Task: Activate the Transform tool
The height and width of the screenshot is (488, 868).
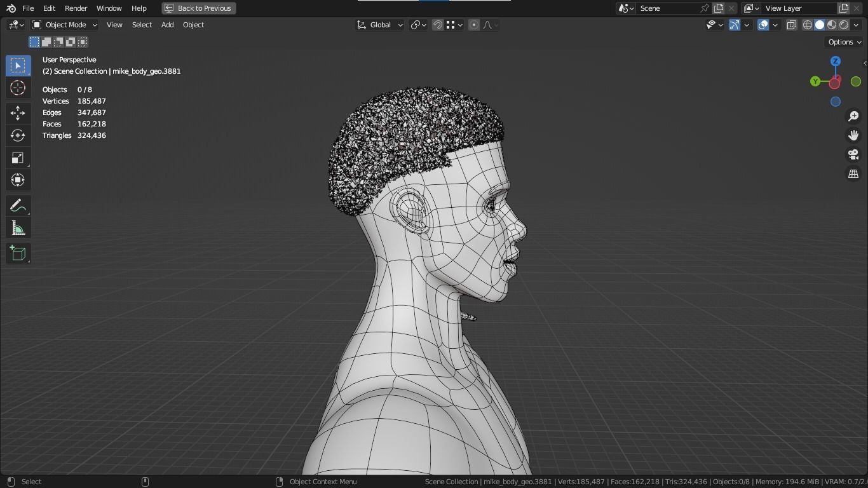Action: tap(18, 180)
